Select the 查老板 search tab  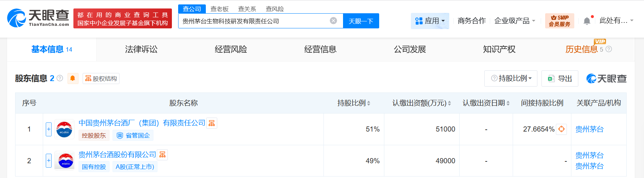coord(219,9)
